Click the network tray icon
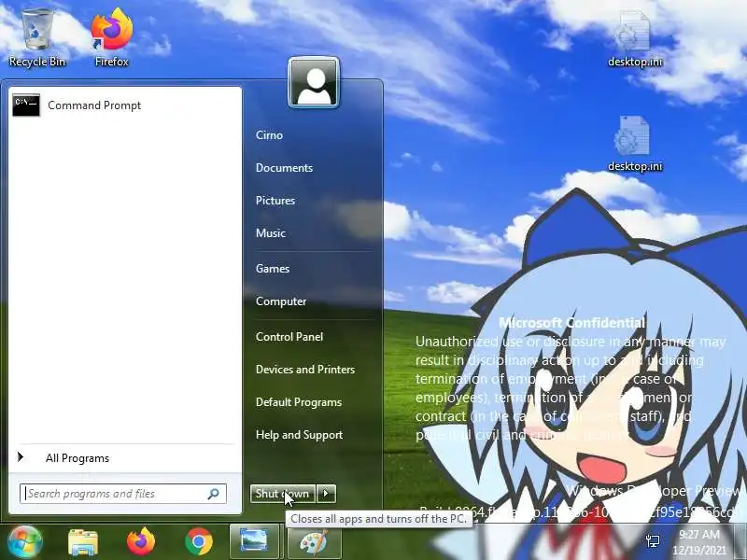 click(653, 541)
